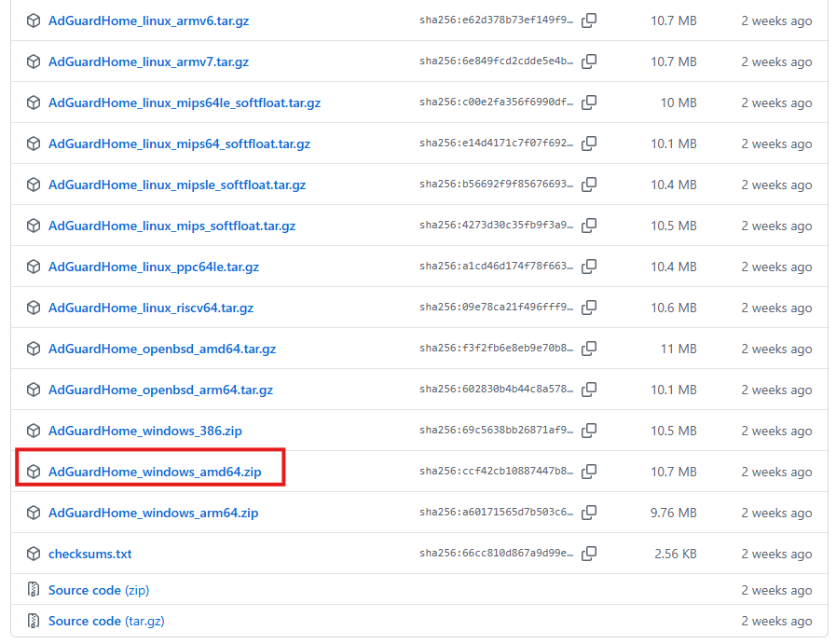Download AdGuardHome_windows_amd64.zip
Image resolution: width=836 pixels, height=644 pixels.
155,472
